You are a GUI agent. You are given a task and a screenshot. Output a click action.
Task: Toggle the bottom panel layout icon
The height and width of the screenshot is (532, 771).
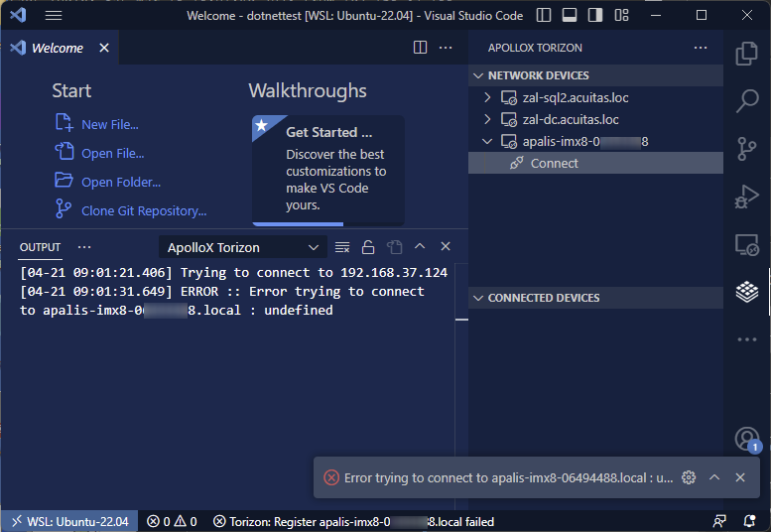tap(570, 16)
